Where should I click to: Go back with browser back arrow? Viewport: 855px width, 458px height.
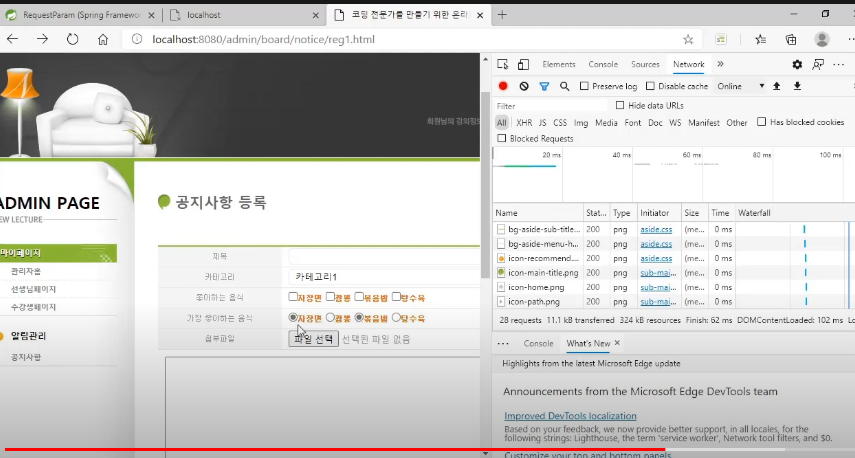[x=13, y=39]
